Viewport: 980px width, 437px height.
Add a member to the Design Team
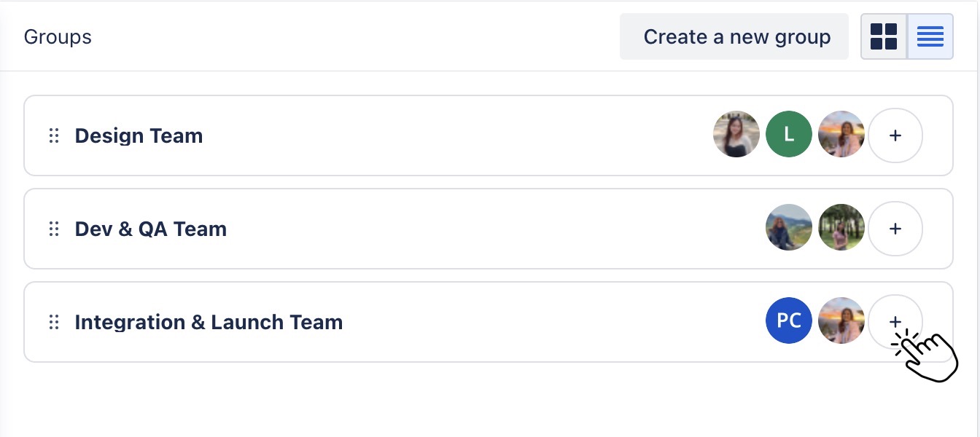(895, 135)
